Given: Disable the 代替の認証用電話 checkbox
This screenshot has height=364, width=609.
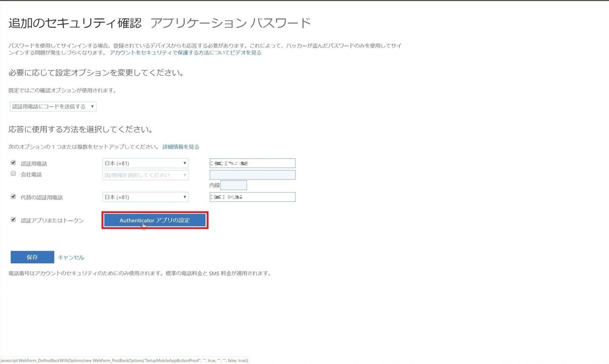Looking at the screenshot, I should coord(13,197).
